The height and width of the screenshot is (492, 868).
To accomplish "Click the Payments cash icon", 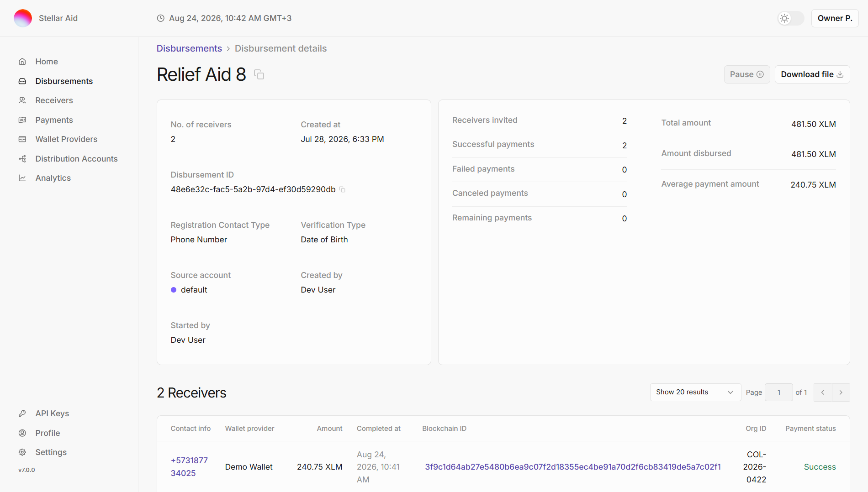I will tap(22, 120).
